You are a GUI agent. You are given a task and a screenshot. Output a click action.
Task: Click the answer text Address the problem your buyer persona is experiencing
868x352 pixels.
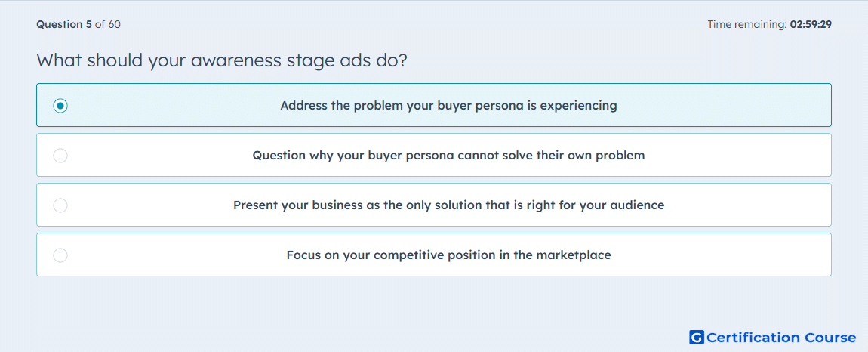coord(448,105)
